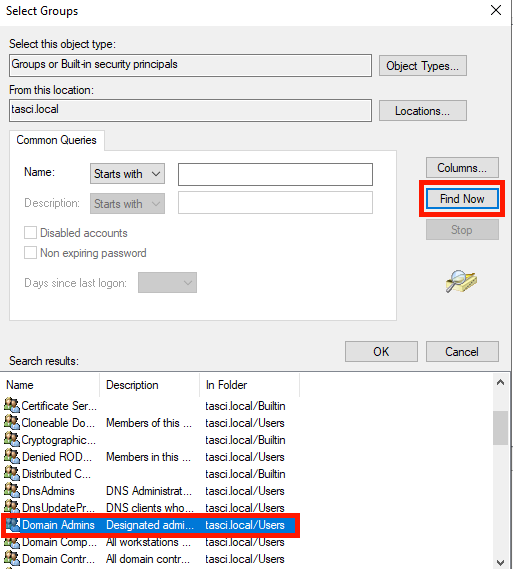This screenshot has width=513, height=569.
Task: Confirm selection with the OK button
Action: coord(381,351)
